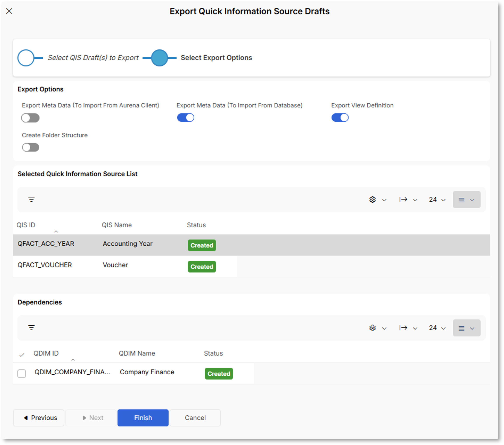Sort by QDIM ID column header
Image resolution: width=504 pixels, height=445 pixels.
pos(46,353)
